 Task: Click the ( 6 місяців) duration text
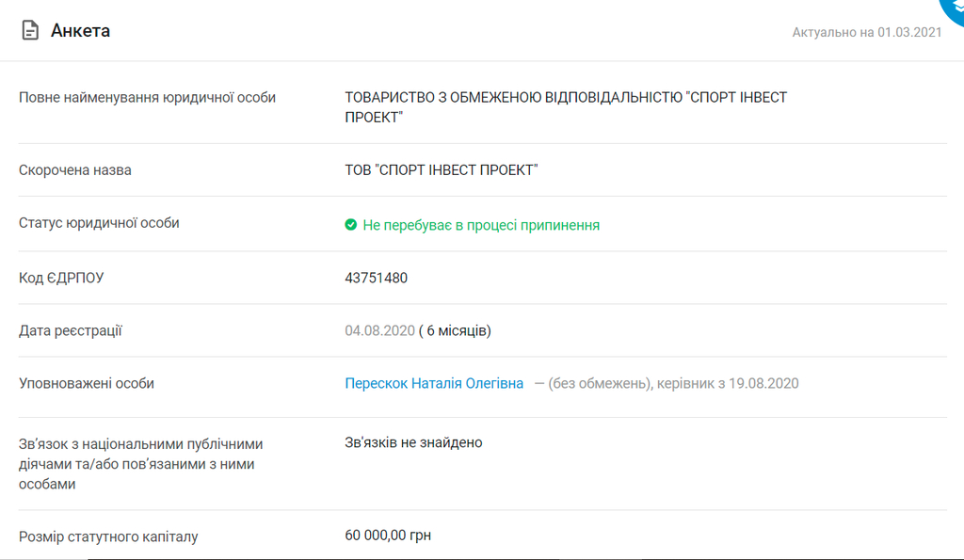point(455,330)
